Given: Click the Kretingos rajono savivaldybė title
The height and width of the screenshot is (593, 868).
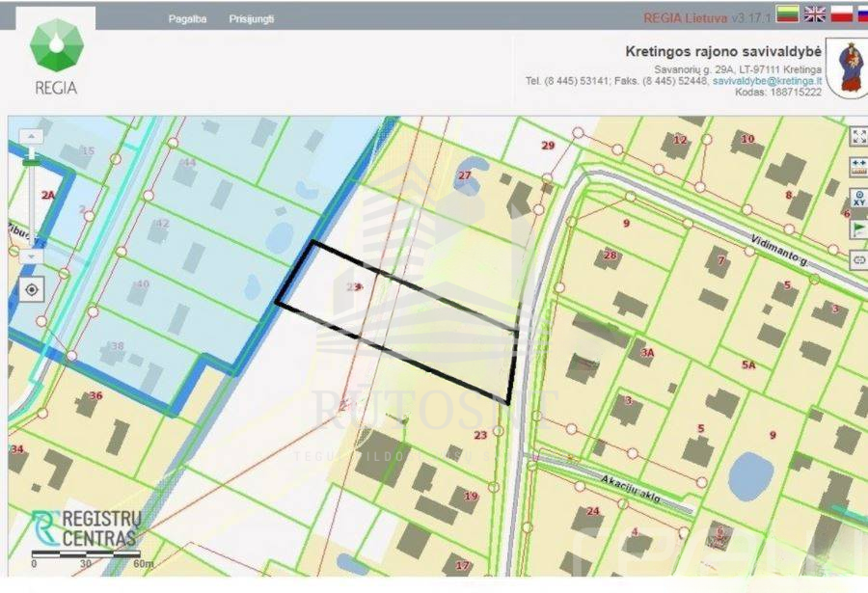Looking at the screenshot, I should click(723, 51).
